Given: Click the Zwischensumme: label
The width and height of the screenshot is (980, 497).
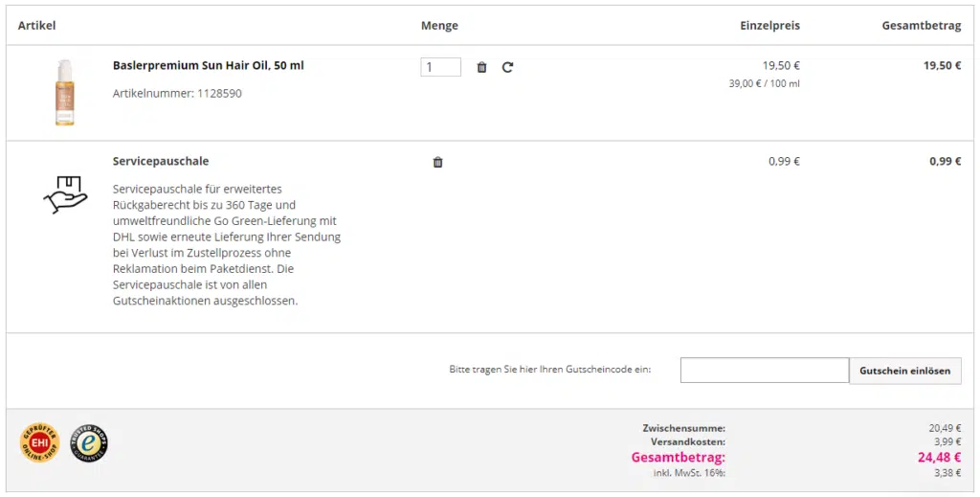Looking at the screenshot, I should (x=683, y=428).
